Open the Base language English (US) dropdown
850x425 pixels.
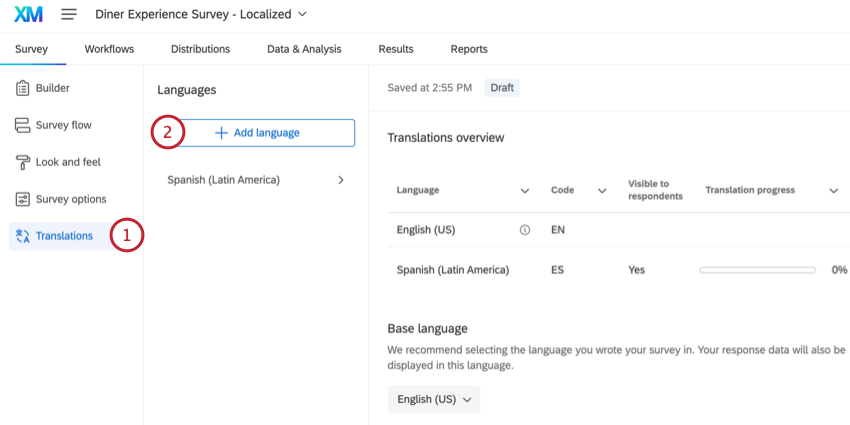(x=434, y=399)
